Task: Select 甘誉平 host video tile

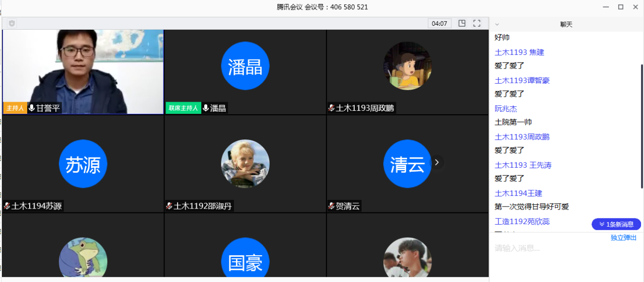Action: point(83,72)
